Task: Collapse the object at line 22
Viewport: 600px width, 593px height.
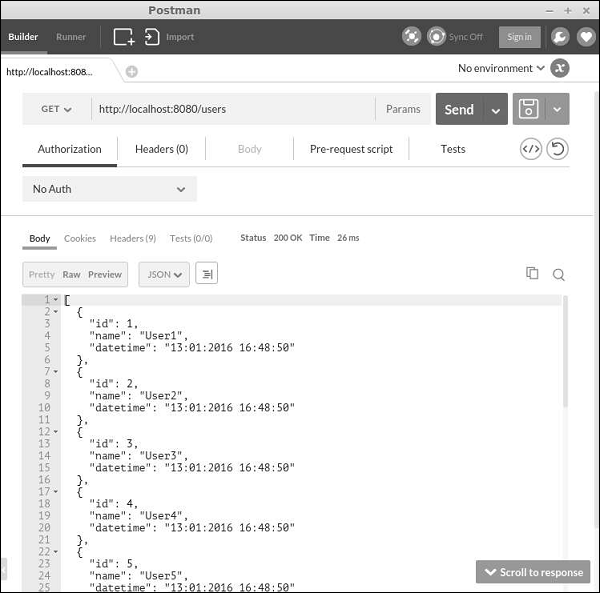Action: [56, 552]
